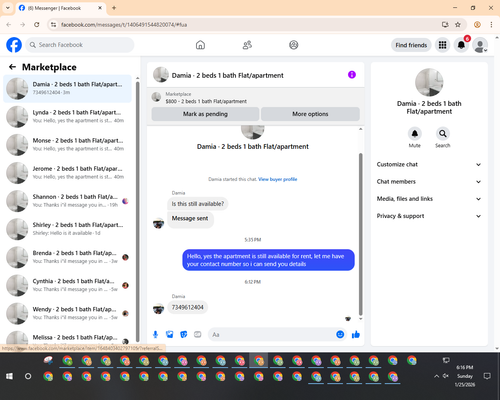Open the Menu grid icon
Image resolution: width=500 pixels, height=400 pixels.
(442, 45)
